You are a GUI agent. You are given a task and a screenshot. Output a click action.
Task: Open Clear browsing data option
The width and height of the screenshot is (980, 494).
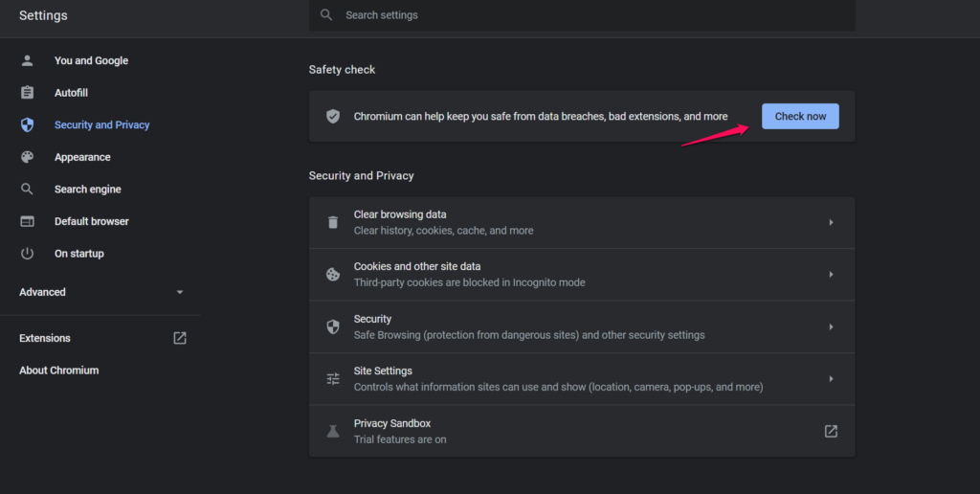(582, 222)
